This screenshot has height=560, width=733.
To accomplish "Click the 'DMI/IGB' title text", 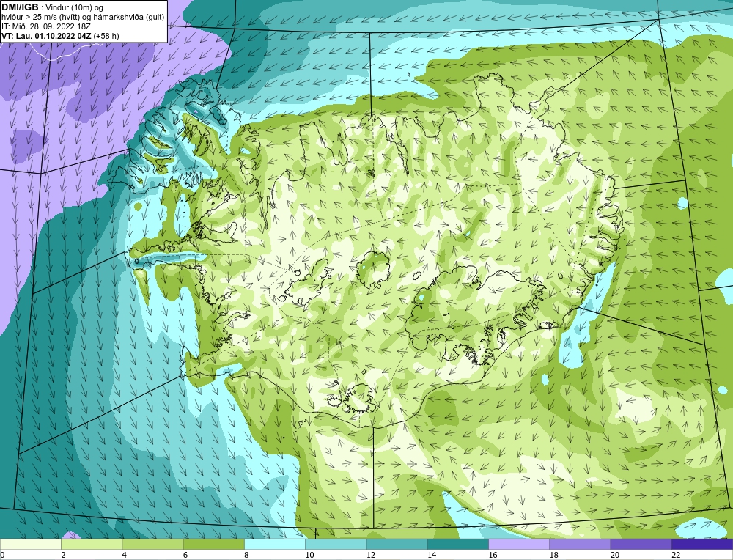I will tap(20, 7).
